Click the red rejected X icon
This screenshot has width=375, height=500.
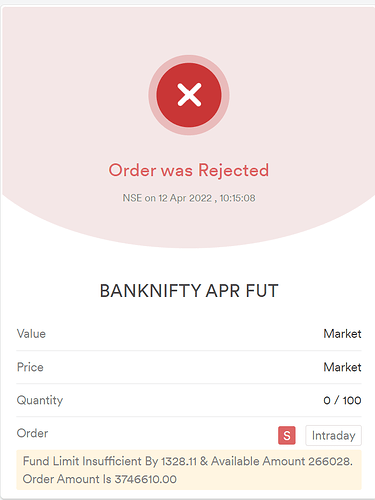pos(189,95)
